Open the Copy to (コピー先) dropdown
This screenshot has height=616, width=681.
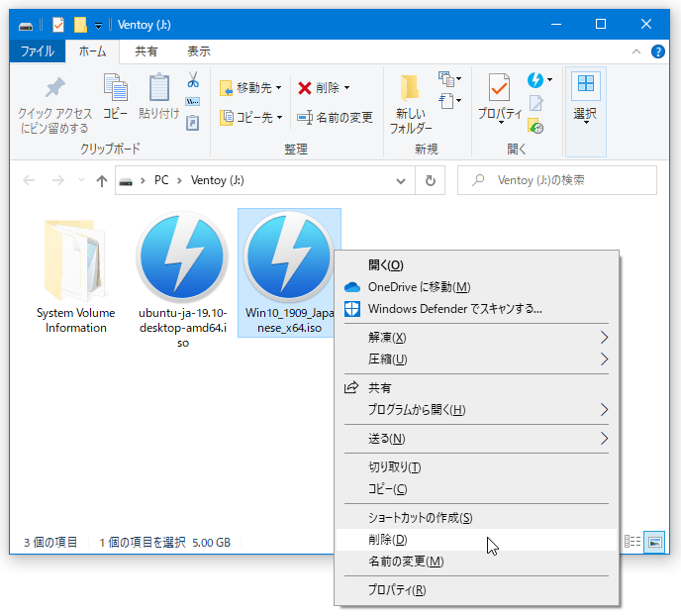250,117
